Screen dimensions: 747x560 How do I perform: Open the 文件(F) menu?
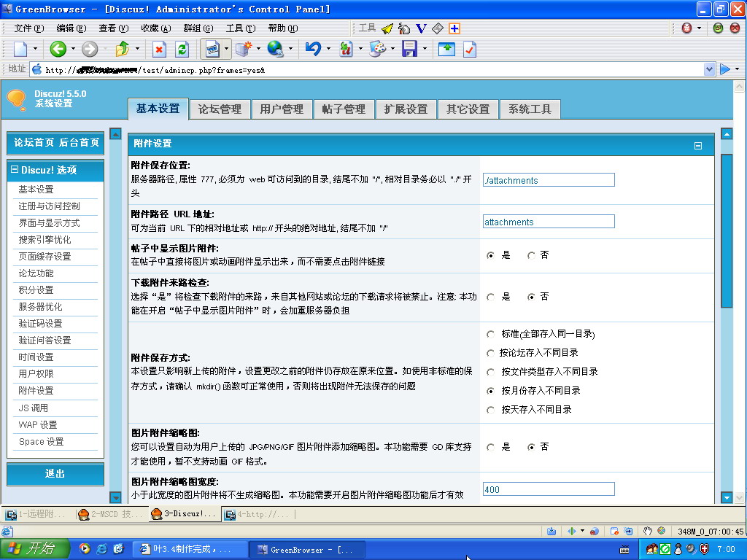28,28
